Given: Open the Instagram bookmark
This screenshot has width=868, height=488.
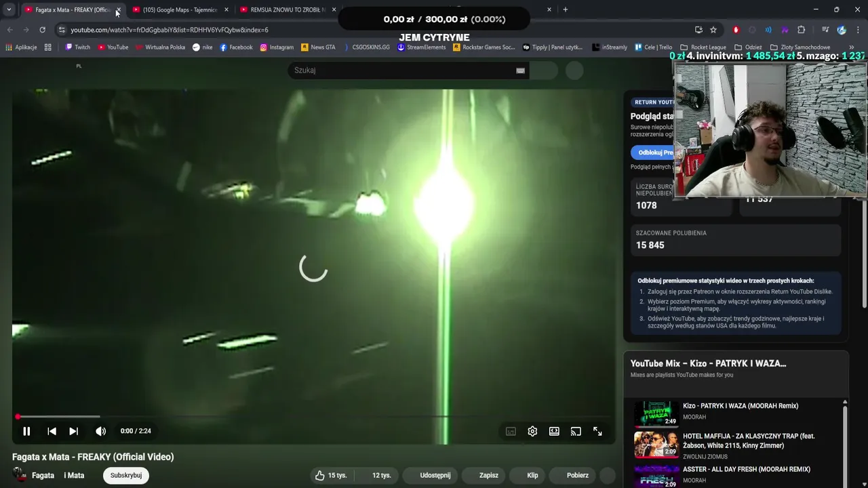Looking at the screenshot, I should 277,47.
